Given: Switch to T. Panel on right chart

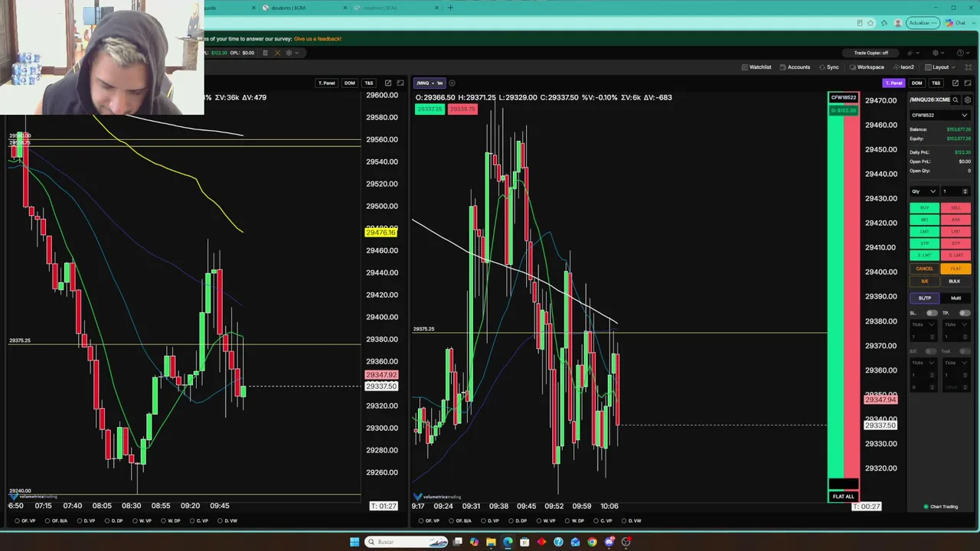Looking at the screenshot, I should [x=893, y=83].
